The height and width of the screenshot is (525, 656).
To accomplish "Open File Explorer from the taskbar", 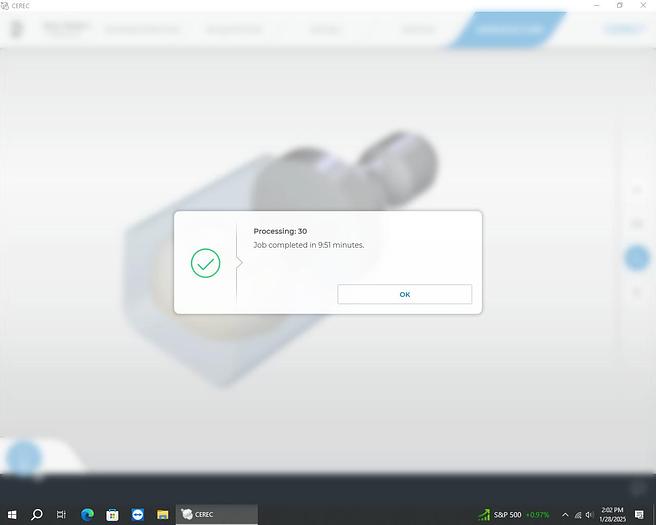I will click(162, 514).
